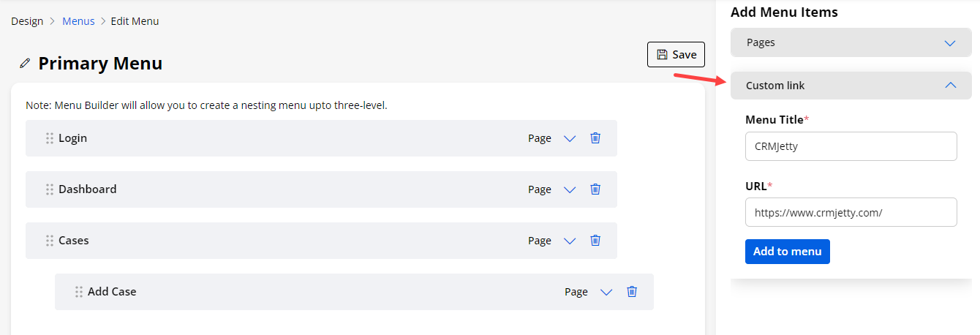Click the pencil icon beside Primary Menu
This screenshot has width=980, height=335.
pos(26,64)
